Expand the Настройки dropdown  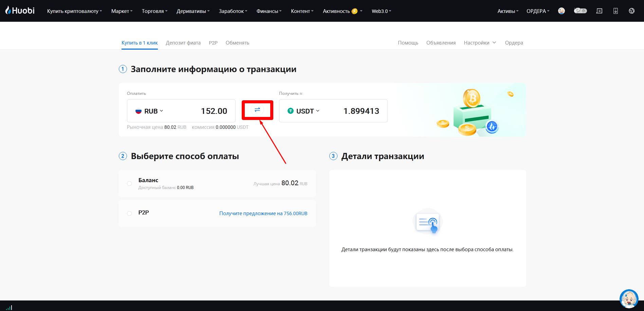tap(480, 42)
